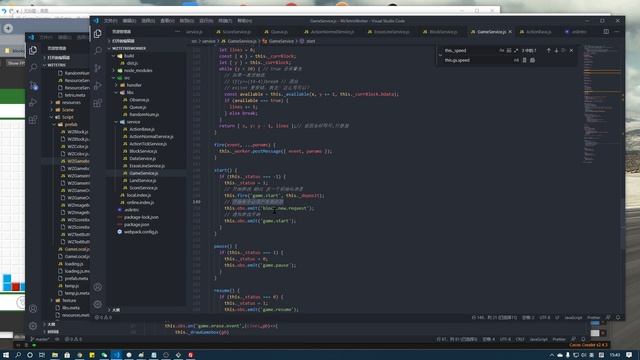Open File Explorer from taskbar

[55, 355]
